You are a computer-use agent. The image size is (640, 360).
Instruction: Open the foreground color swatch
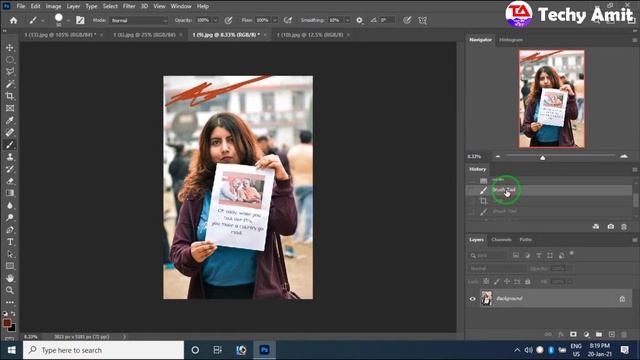tap(7, 323)
